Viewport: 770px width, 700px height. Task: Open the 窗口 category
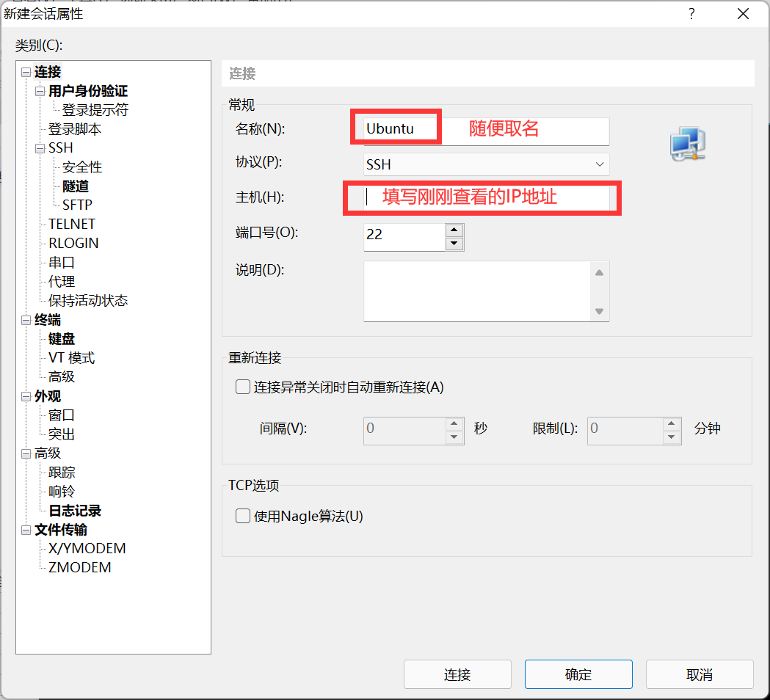coord(62,415)
